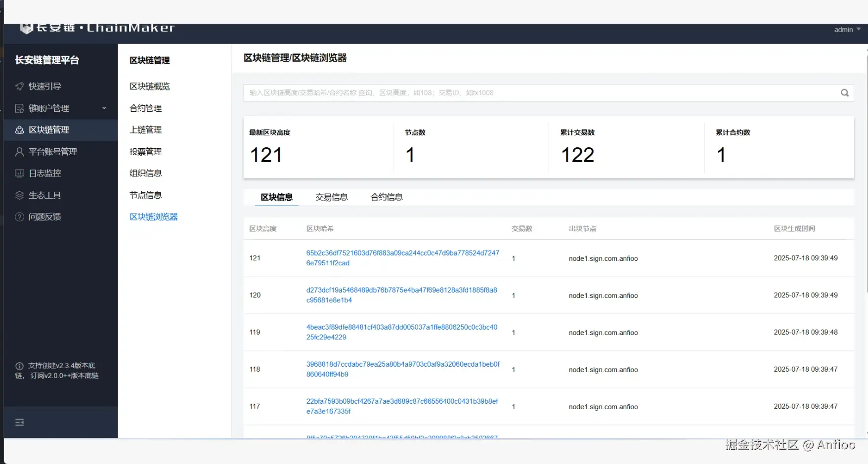
Task: Open 生态工具 in the sidebar
Action: pos(44,195)
